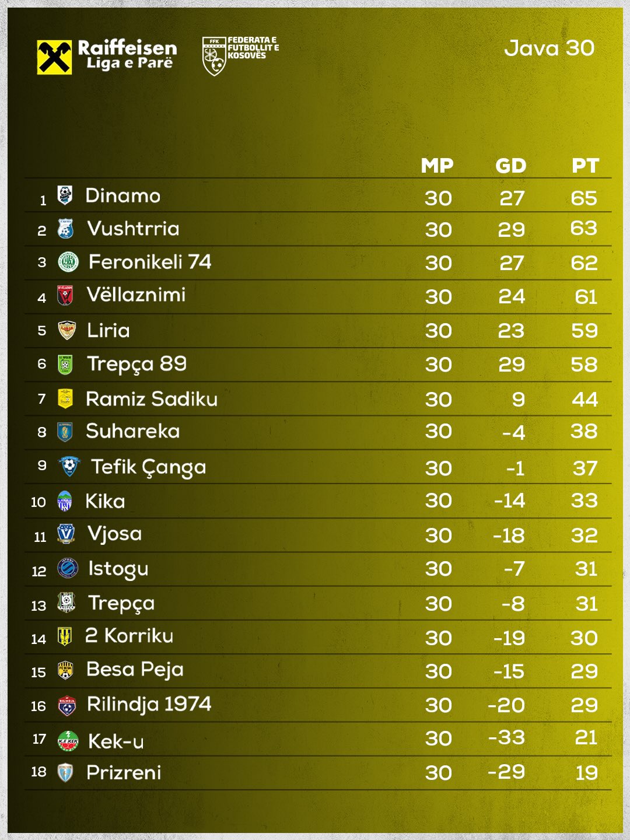Click the Trepça 89 green crest
Image resolution: width=630 pixels, height=840 pixels.
(65, 365)
